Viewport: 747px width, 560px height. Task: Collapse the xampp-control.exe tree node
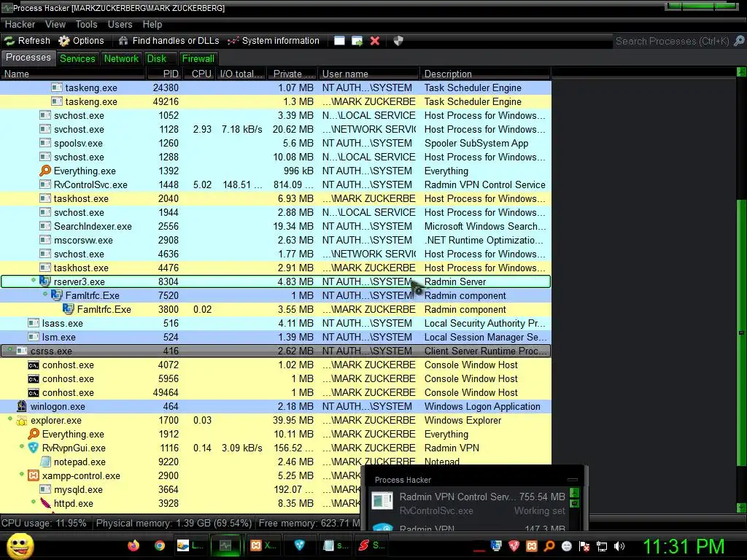pyautogui.click(x=22, y=474)
